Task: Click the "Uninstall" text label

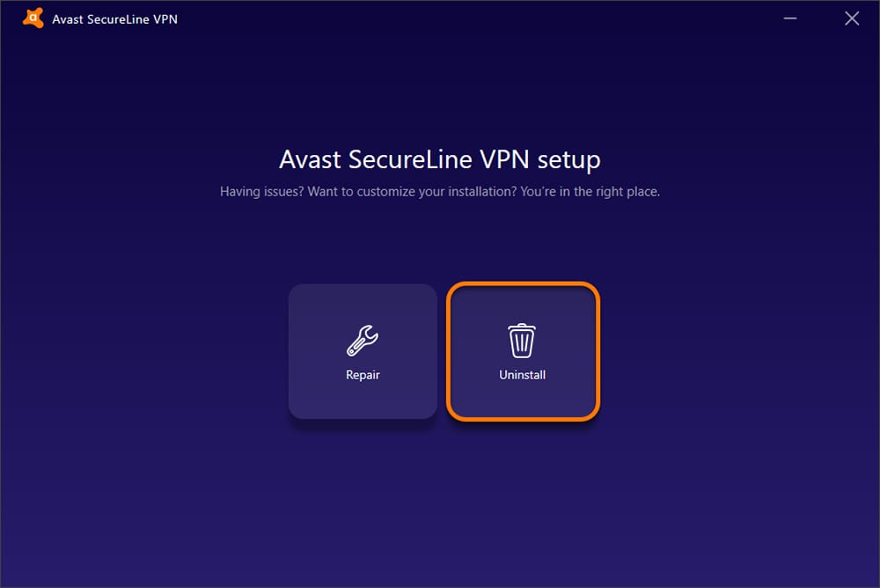Action: (522, 375)
